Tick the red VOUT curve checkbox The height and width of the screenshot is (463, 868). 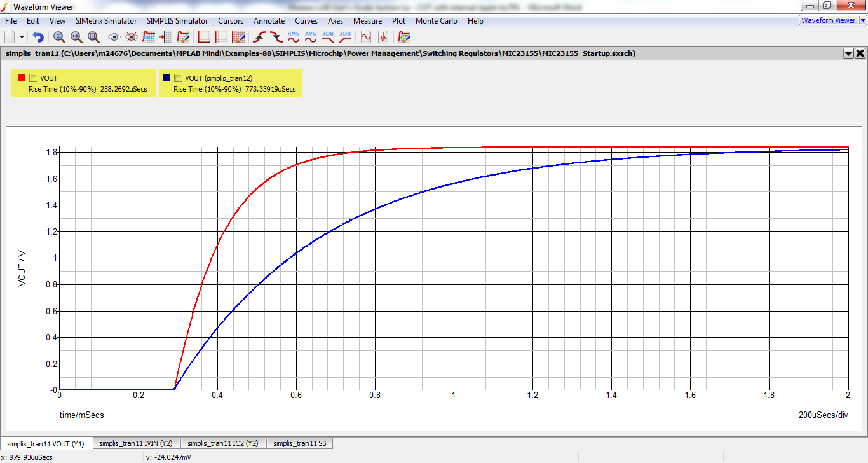[34, 78]
